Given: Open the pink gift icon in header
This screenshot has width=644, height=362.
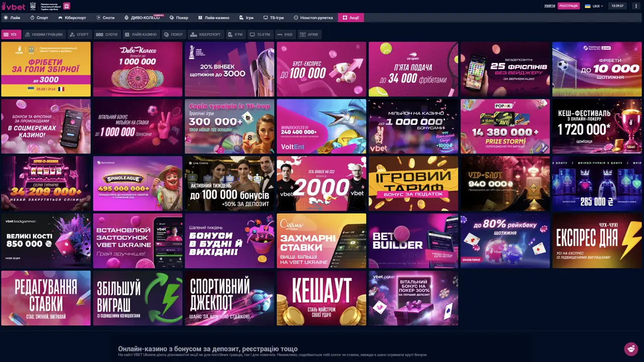Looking at the screenshot, I should (x=67, y=6).
